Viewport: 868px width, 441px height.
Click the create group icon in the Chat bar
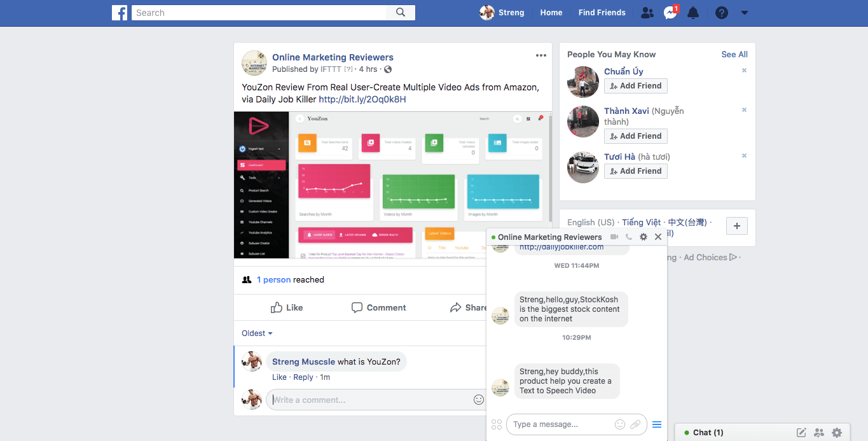coord(819,433)
